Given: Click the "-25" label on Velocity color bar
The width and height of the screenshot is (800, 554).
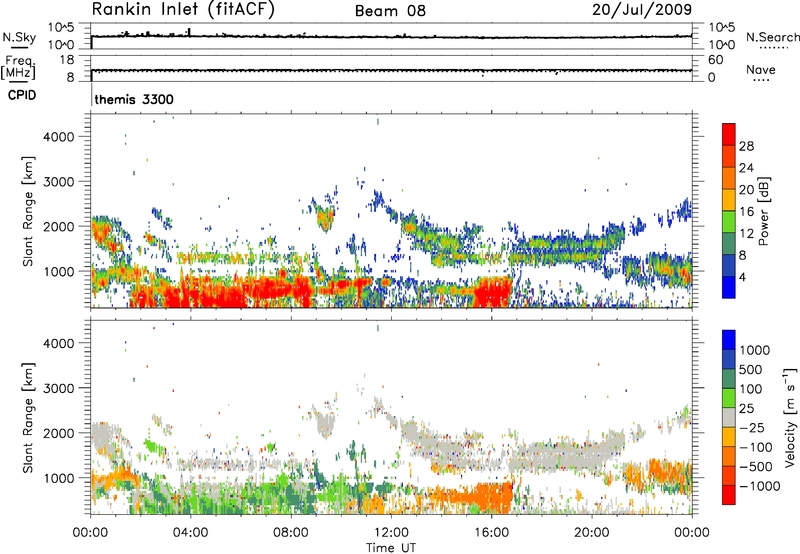Looking at the screenshot, I should (x=751, y=427).
